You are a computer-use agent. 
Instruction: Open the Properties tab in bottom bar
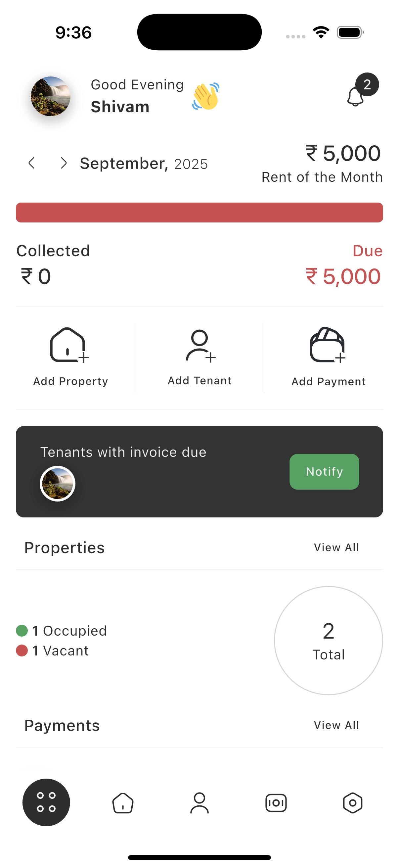(123, 803)
